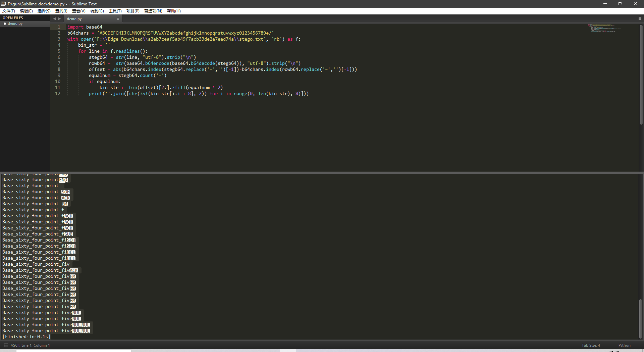Screen dimensions: 644x352
Task: Open the 选择(S) menu
Action: (44, 11)
